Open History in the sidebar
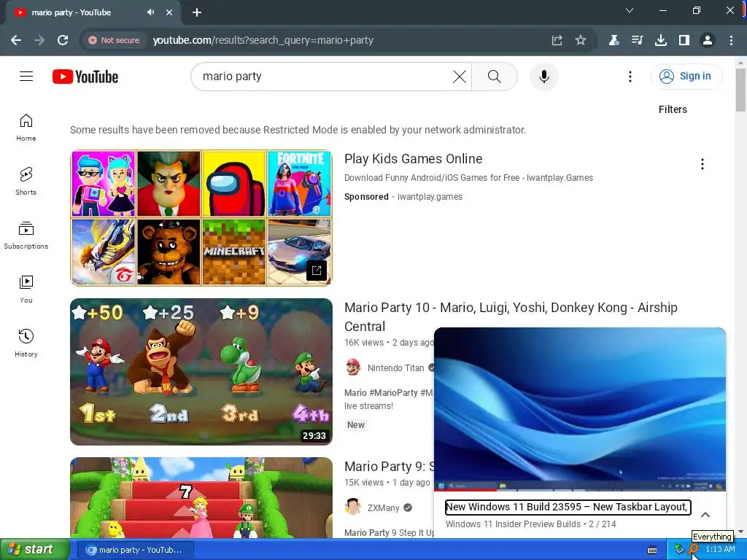Viewport: 747px width, 560px height. 26,343
